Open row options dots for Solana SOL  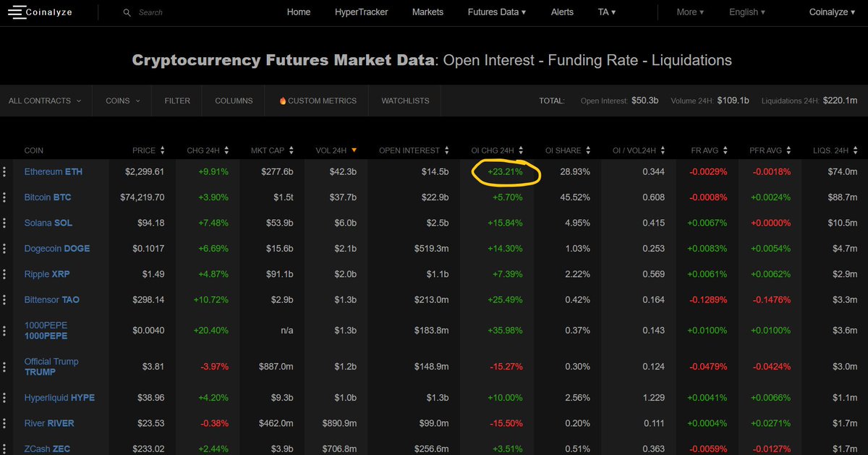click(4, 223)
